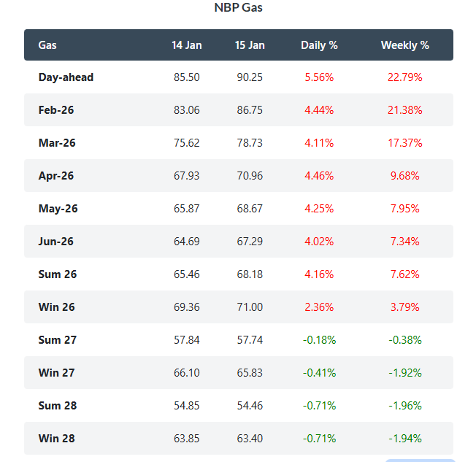Select the Jun-26 row label
The image size is (476, 462).
pyautogui.click(x=56, y=242)
